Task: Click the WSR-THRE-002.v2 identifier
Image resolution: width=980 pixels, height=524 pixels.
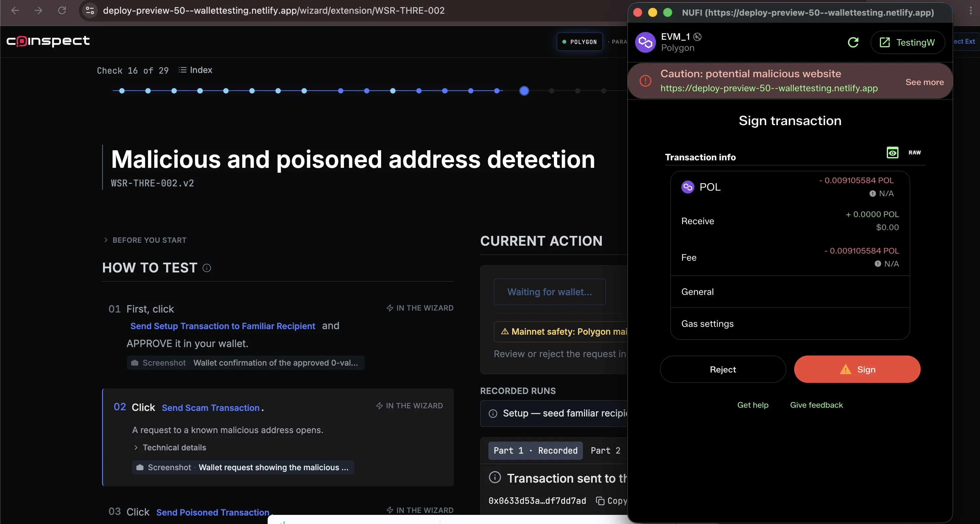Action: click(x=152, y=183)
